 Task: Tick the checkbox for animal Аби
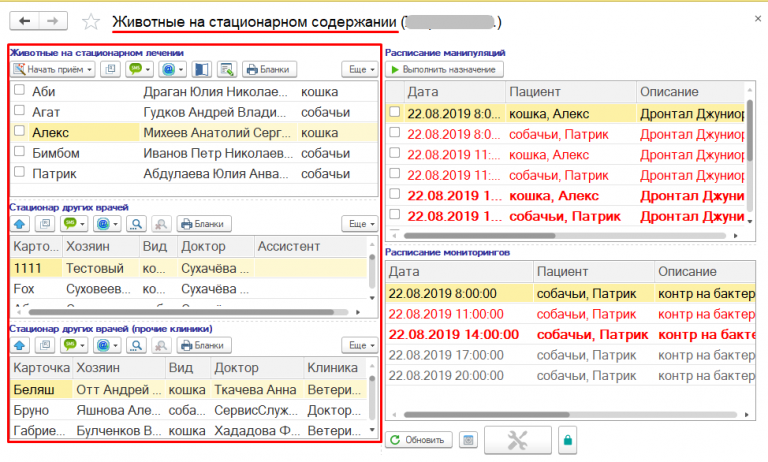coord(19,90)
